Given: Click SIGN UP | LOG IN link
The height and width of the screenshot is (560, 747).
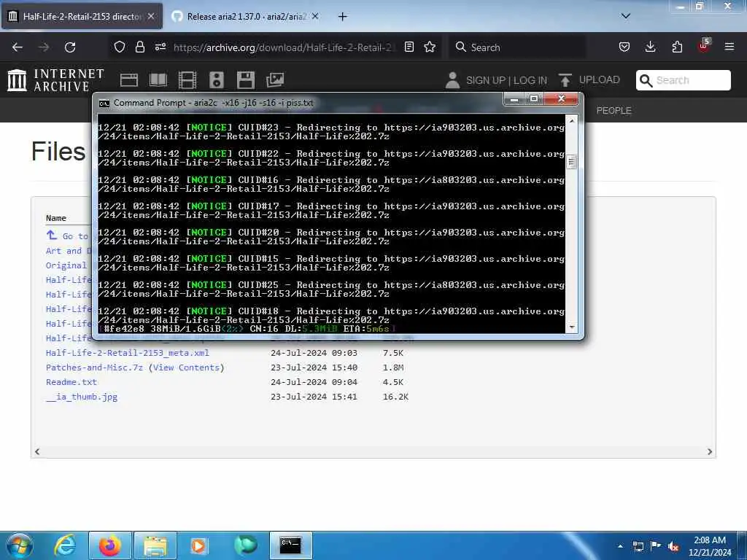Looking at the screenshot, I should click(506, 80).
